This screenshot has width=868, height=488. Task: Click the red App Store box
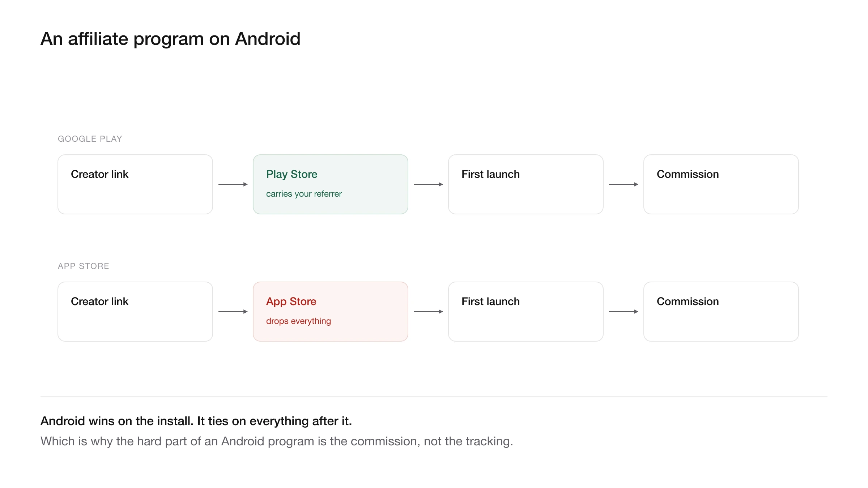(331, 312)
